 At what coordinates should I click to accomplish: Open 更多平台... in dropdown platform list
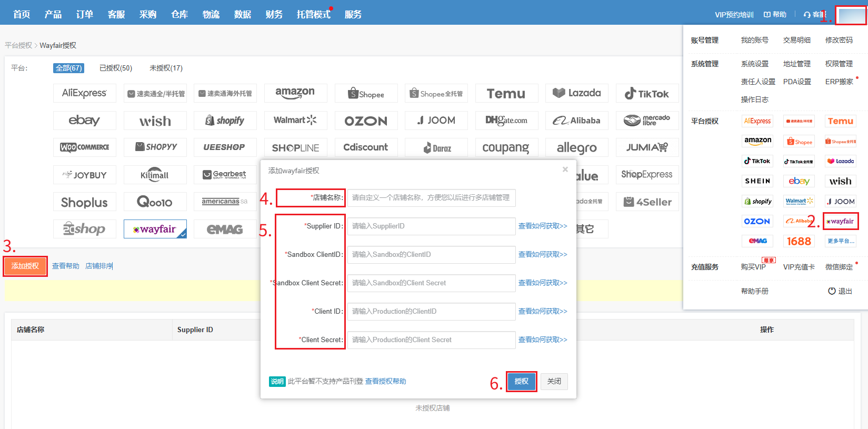[841, 241]
